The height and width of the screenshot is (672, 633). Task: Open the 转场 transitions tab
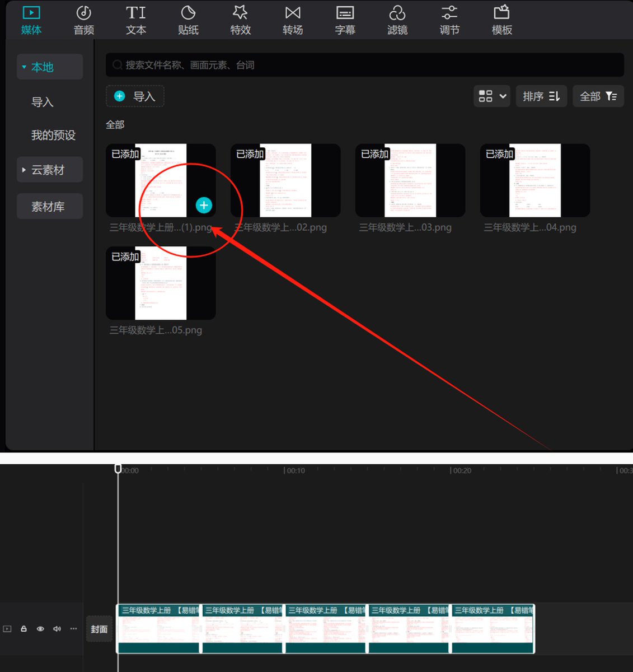293,21
